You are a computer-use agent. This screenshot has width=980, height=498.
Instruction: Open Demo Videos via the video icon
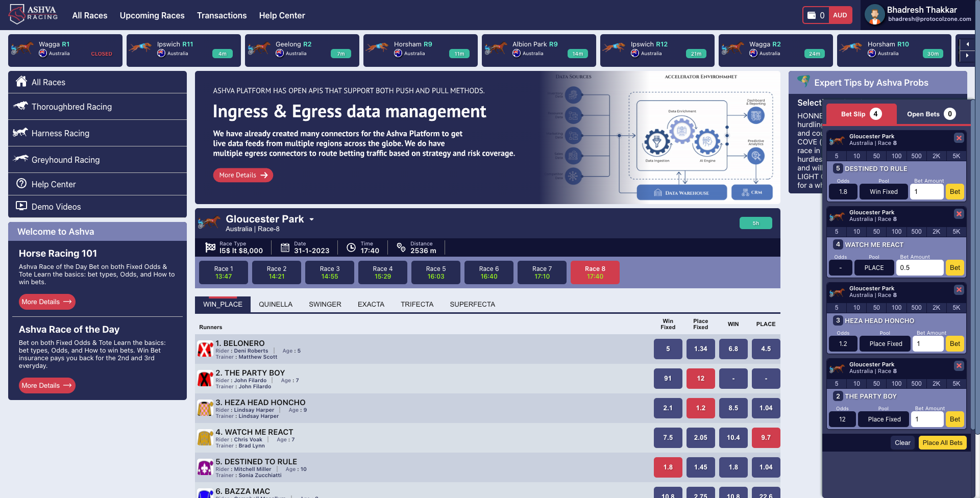pyautogui.click(x=21, y=207)
